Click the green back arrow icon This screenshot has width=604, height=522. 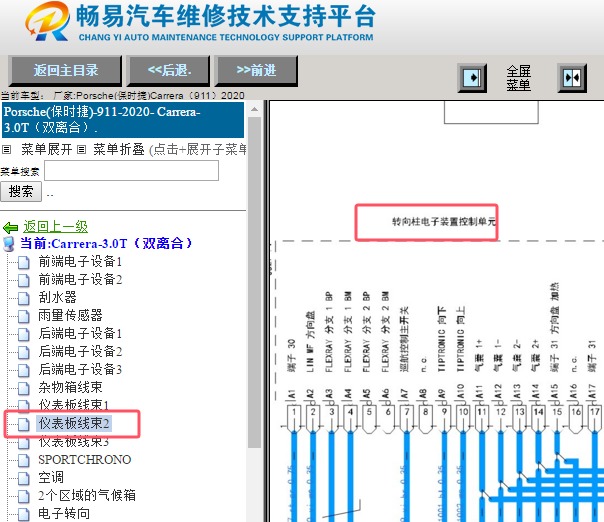[10, 228]
